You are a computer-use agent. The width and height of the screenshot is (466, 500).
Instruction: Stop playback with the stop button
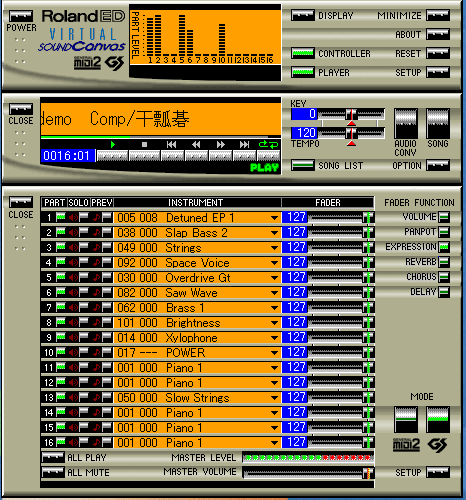[144, 155]
